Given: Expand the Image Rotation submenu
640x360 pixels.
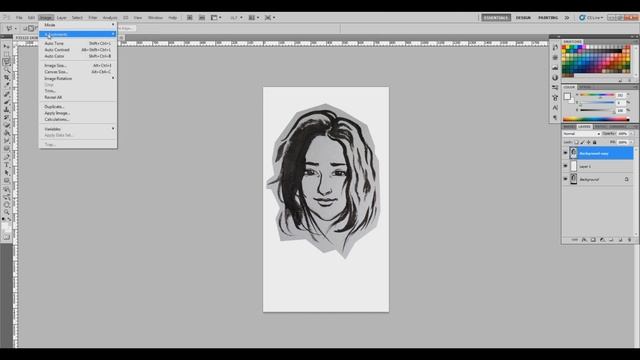Looking at the screenshot, I should (x=78, y=78).
